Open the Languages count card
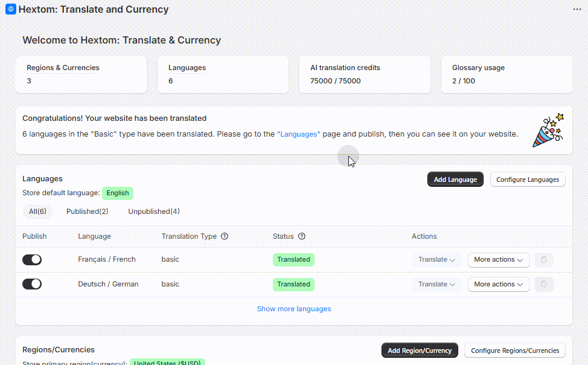Image resolution: width=588 pixels, height=365 pixels. [x=223, y=74]
